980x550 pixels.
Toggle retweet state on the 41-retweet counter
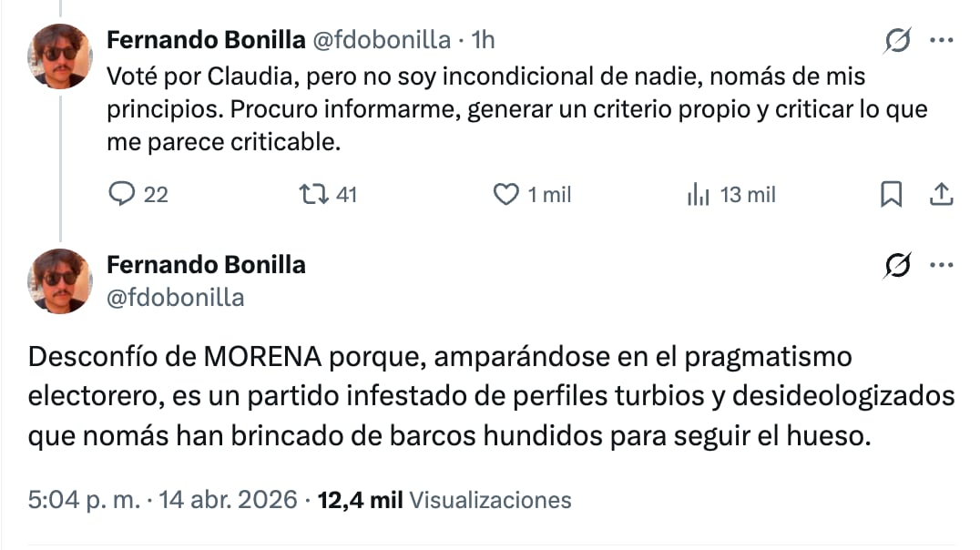326,194
